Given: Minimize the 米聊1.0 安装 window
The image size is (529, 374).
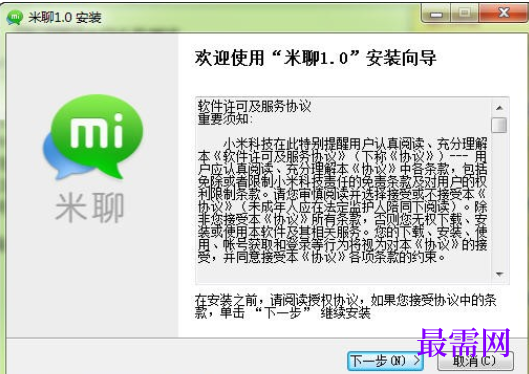Looking at the screenshot, I should point(436,13).
